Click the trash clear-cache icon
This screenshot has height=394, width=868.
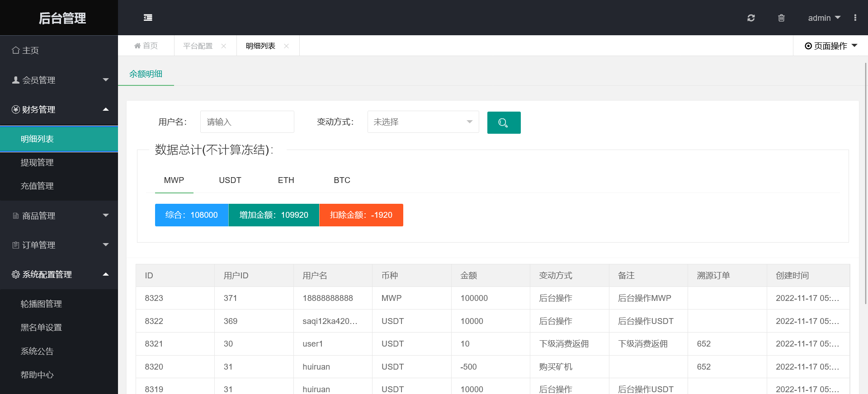[781, 18]
